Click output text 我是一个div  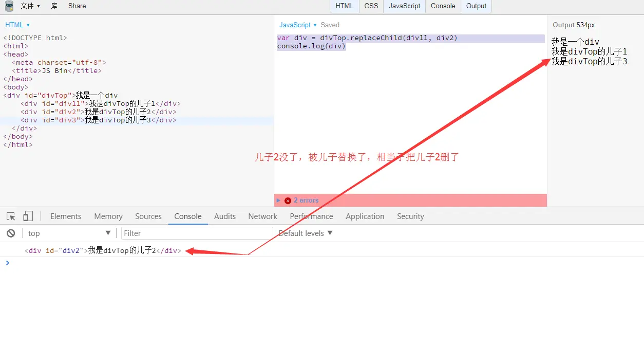[x=575, y=42]
